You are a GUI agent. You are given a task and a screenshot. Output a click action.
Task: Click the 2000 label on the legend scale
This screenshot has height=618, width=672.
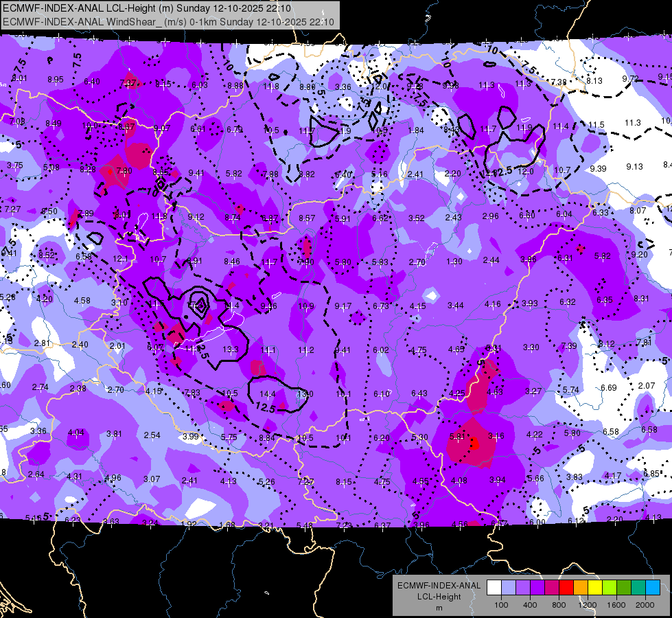[x=645, y=605]
